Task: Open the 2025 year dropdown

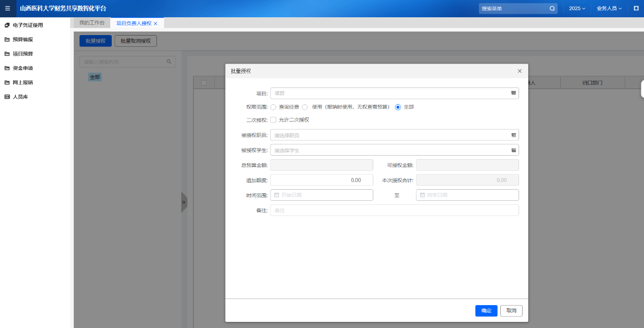Action: pos(577,9)
